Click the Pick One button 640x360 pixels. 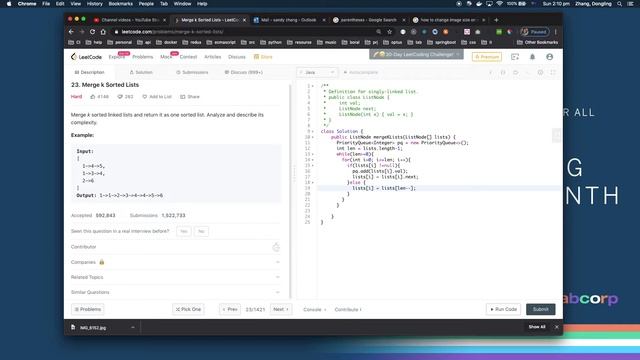click(x=188, y=309)
